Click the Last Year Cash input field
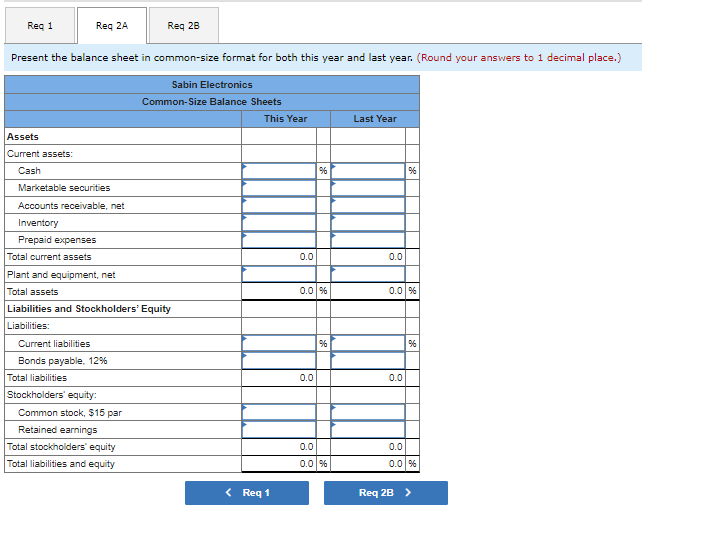Viewport: 715px width, 541px height. 368,171
